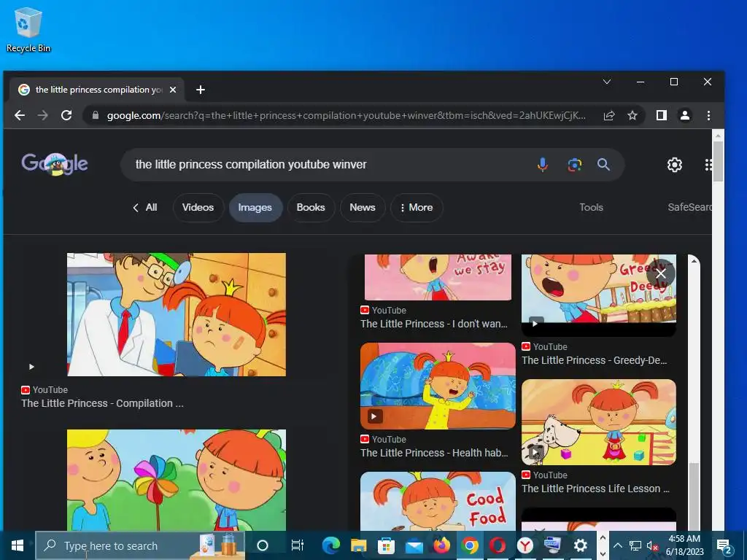Viewport: 747px width, 560px height.
Task: Open the 'Awake we stay' thumbnail
Action: click(438, 277)
